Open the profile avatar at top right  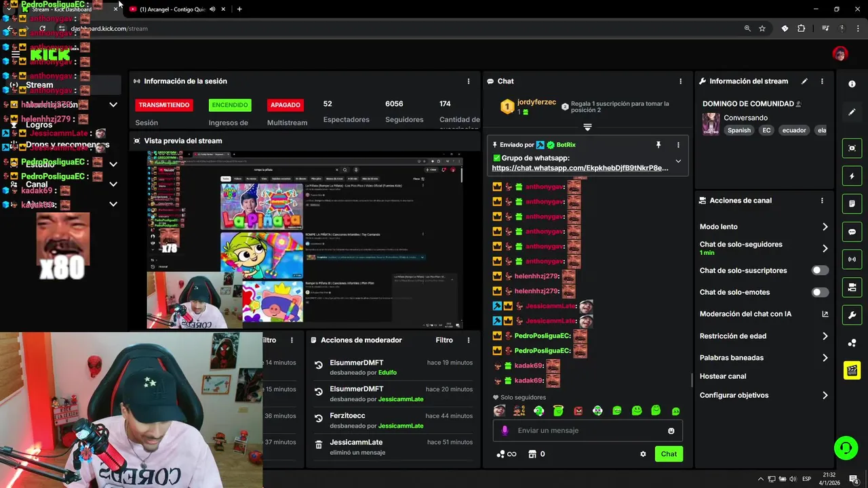840,53
